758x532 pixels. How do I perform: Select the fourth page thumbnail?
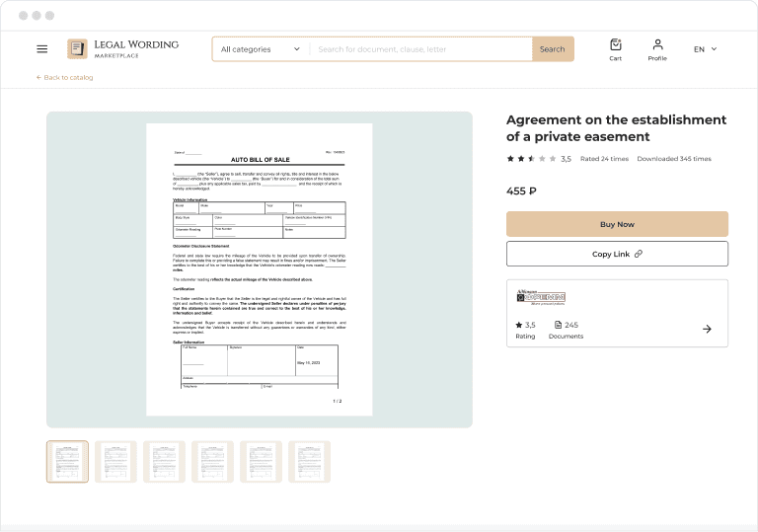coord(212,461)
